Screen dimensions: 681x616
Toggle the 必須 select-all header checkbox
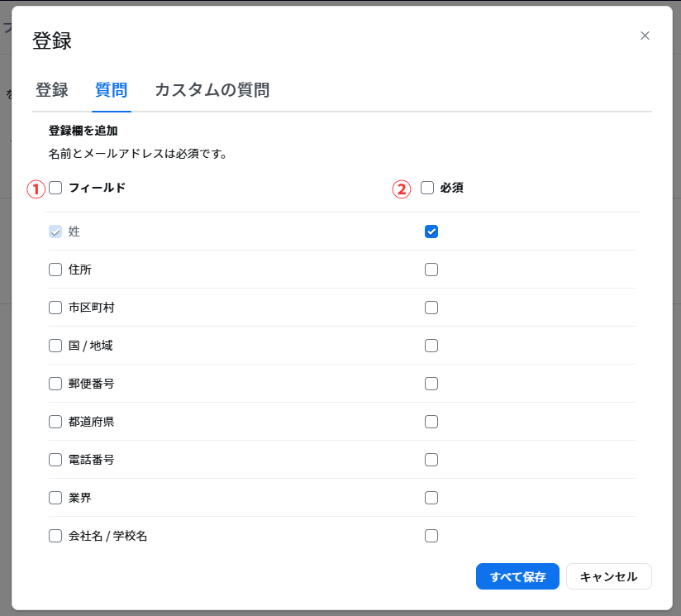click(x=427, y=188)
